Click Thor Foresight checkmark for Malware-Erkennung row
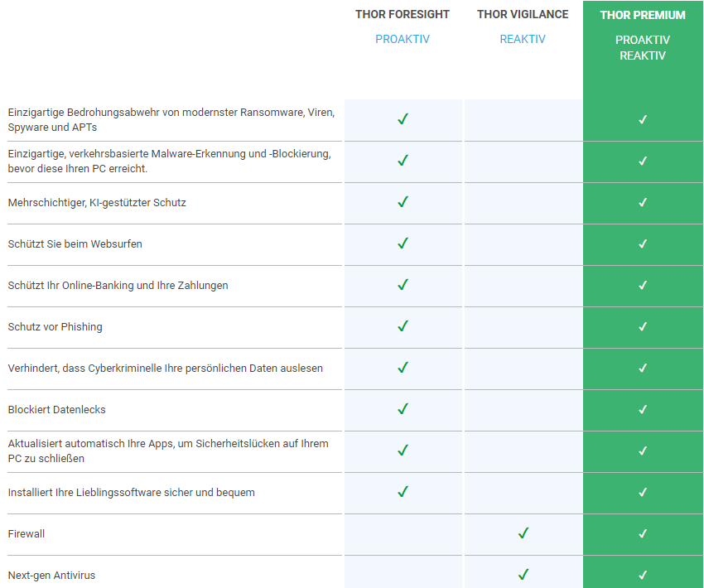This screenshot has height=588, width=704. (x=403, y=160)
